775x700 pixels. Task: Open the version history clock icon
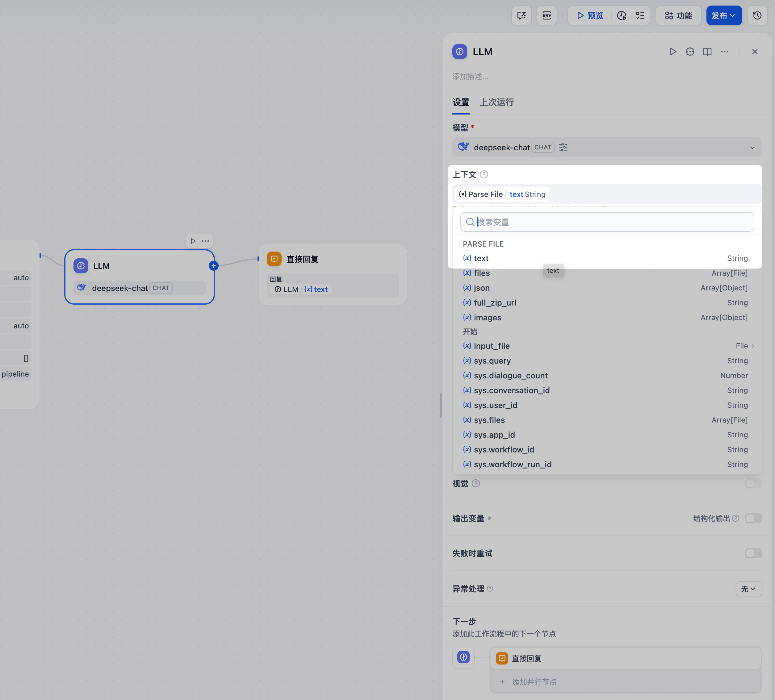tap(757, 15)
